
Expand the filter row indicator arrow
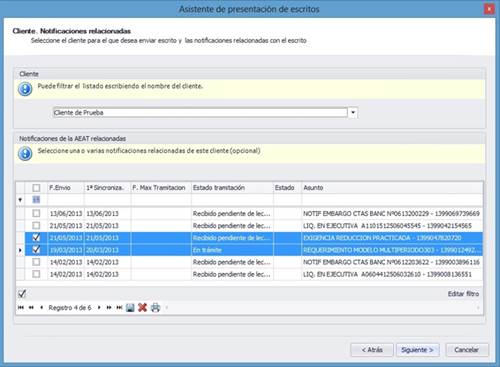(x=20, y=200)
